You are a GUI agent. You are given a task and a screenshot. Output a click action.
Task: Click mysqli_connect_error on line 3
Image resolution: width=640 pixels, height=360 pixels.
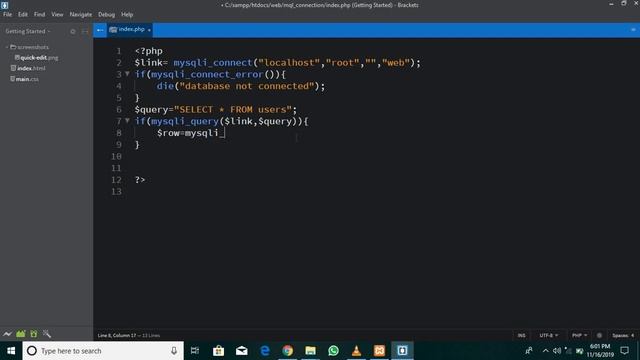click(207, 74)
